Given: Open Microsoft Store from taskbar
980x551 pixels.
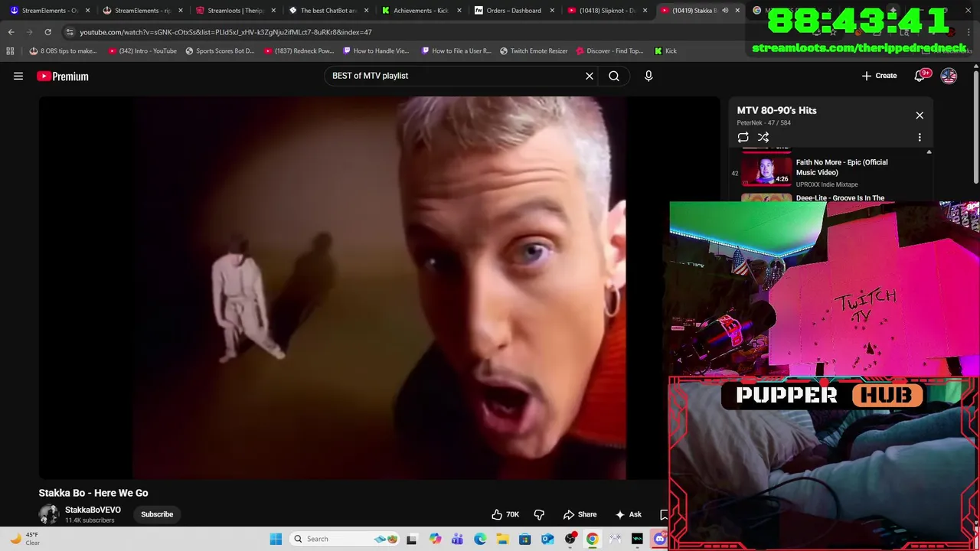Looking at the screenshot, I should (524, 539).
